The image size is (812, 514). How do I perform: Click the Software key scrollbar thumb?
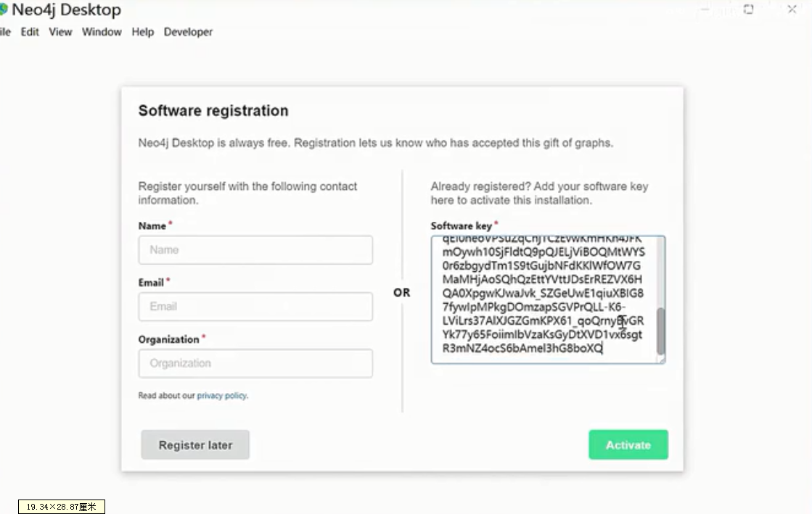[x=660, y=331]
